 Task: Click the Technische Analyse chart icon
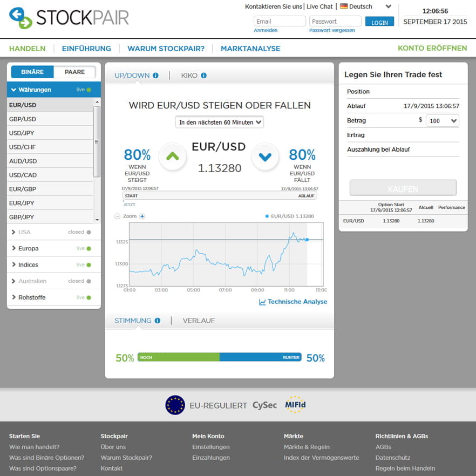[262, 302]
